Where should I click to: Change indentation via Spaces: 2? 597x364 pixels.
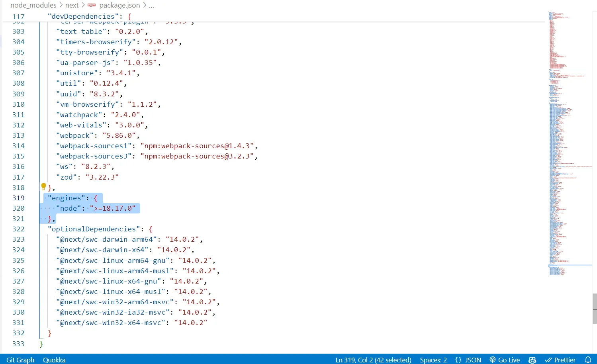pos(433,360)
